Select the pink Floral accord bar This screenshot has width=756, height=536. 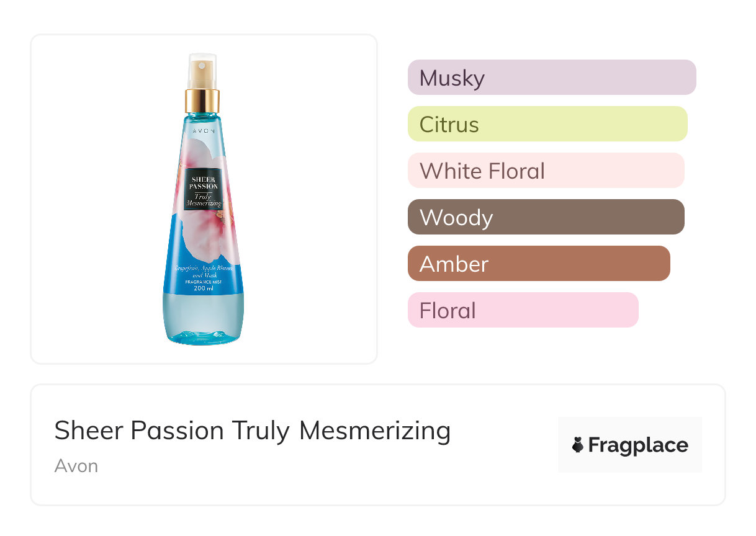coord(522,310)
